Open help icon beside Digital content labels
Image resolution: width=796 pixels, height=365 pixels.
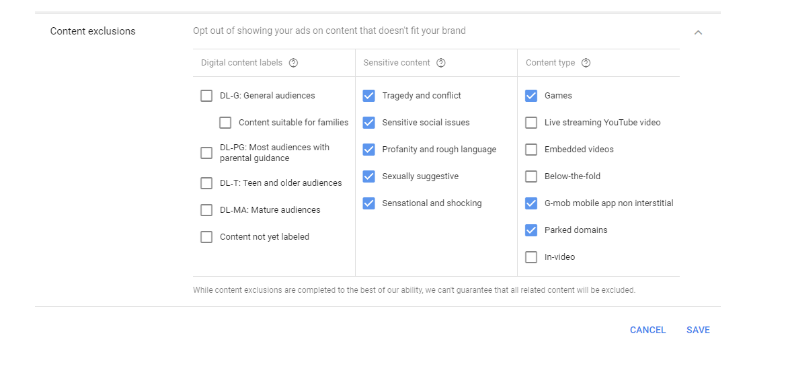(x=293, y=63)
